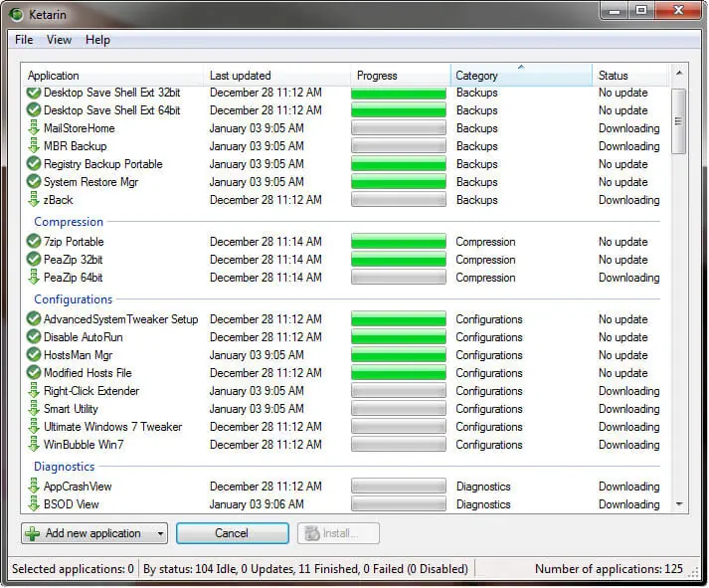Click the window resize grip corner
The image size is (709, 588).
693,572
